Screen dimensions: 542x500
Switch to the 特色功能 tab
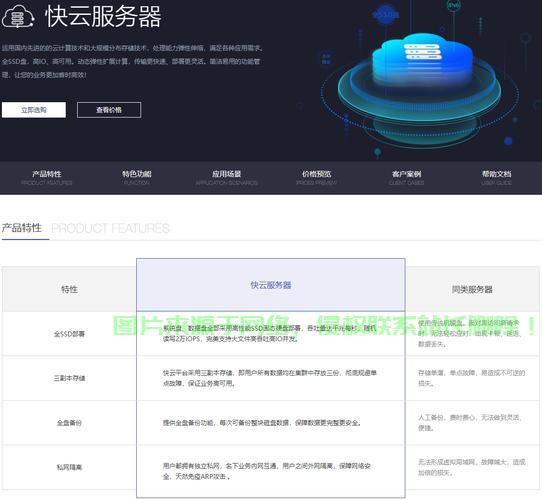pyautogui.click(x=137, y=177)
